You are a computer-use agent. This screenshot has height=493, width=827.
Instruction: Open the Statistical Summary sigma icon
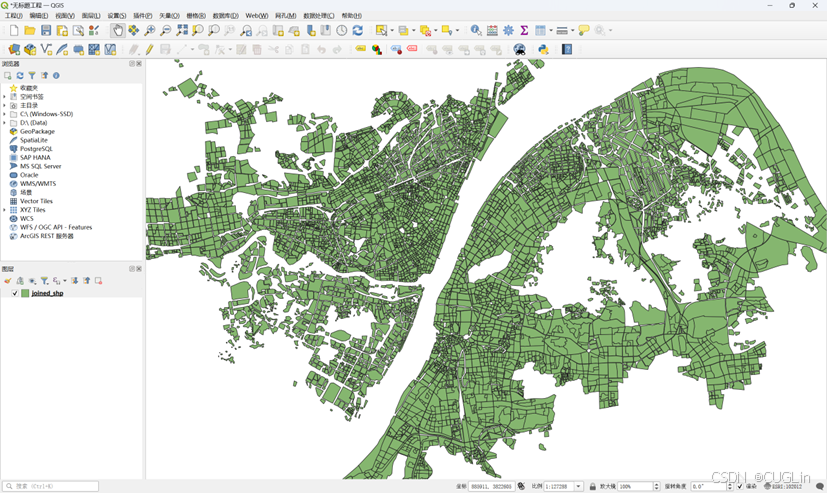524,31
